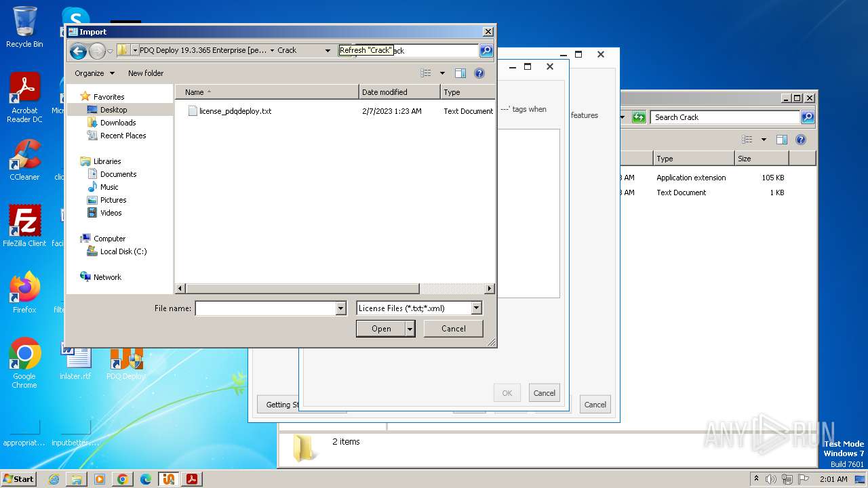868x488 pixels.
Task: Open FileZilla Client desktop shortcut
Action: tap(24, 226)
